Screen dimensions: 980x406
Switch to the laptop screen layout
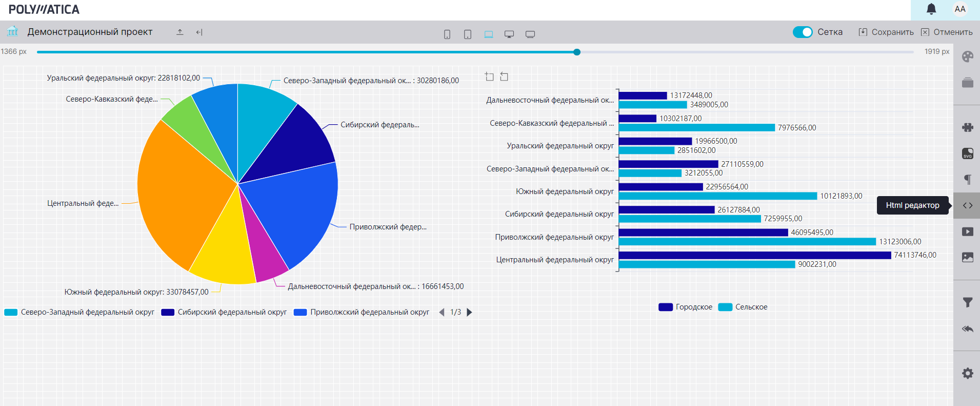click(x=489, y=34)
